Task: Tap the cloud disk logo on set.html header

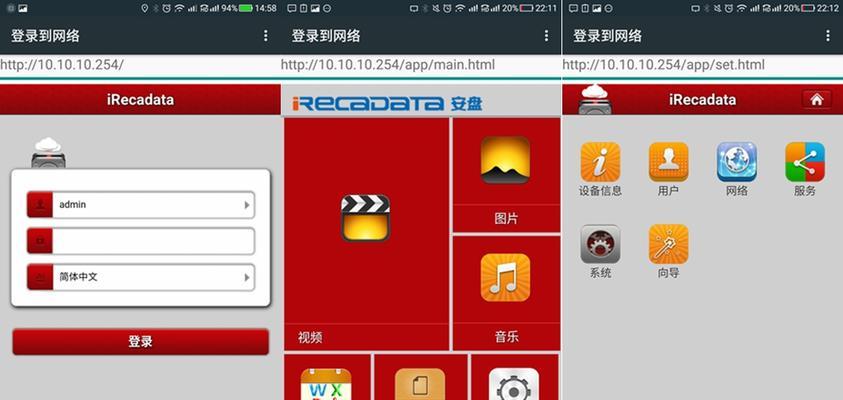Action: [x=595, y=99]
